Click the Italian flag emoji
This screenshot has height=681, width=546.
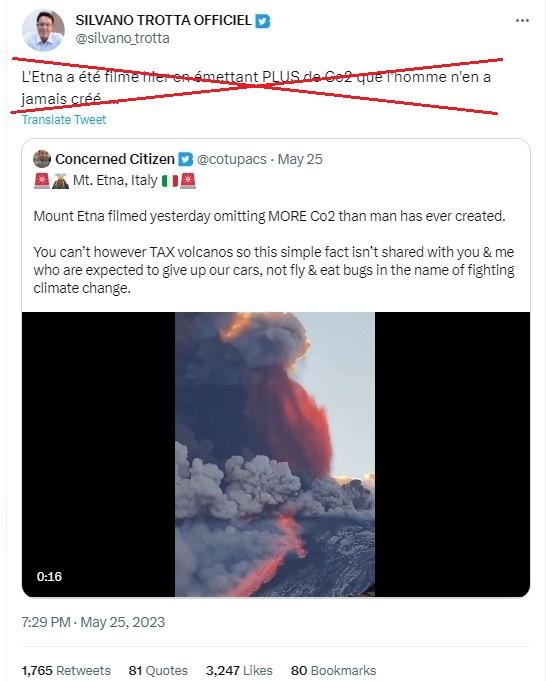170,181
